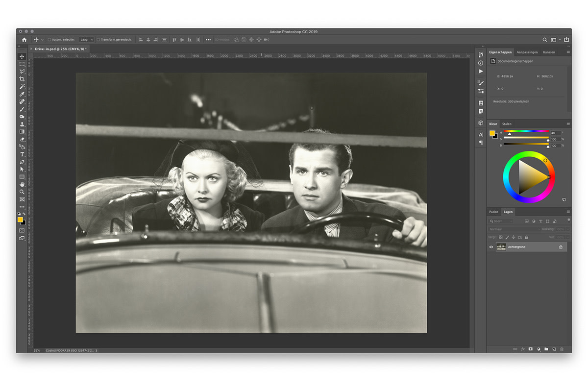
Task: Click the Achtergrond layer thumbnail
Action: click(x=501, y=247)
